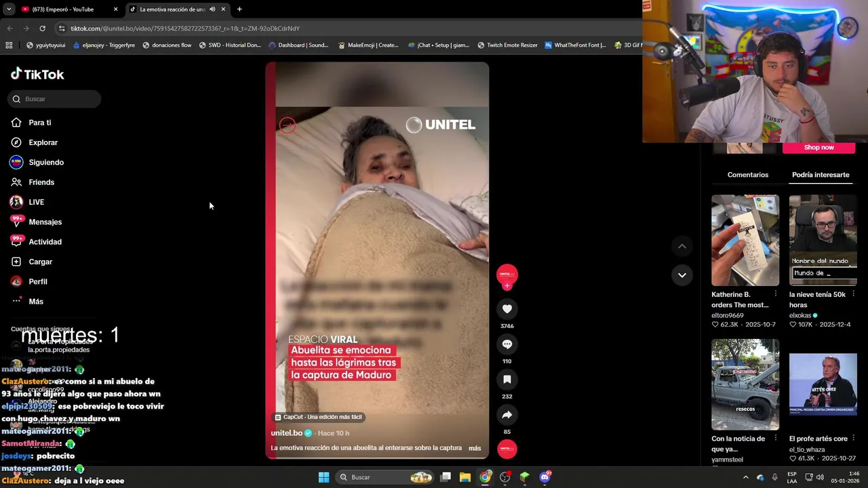The image size is (868, 488).
Task: Open Discord from the taskbar
Action: 545,477
